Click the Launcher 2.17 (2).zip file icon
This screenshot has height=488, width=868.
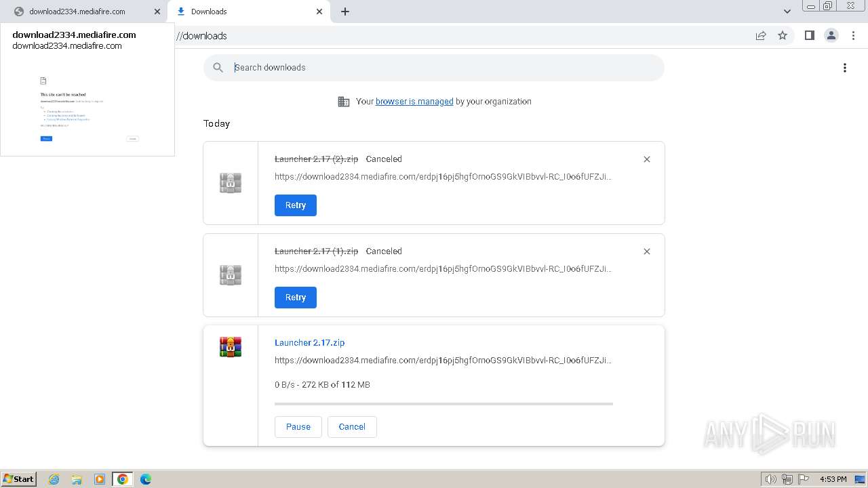(x=231, y=183)
